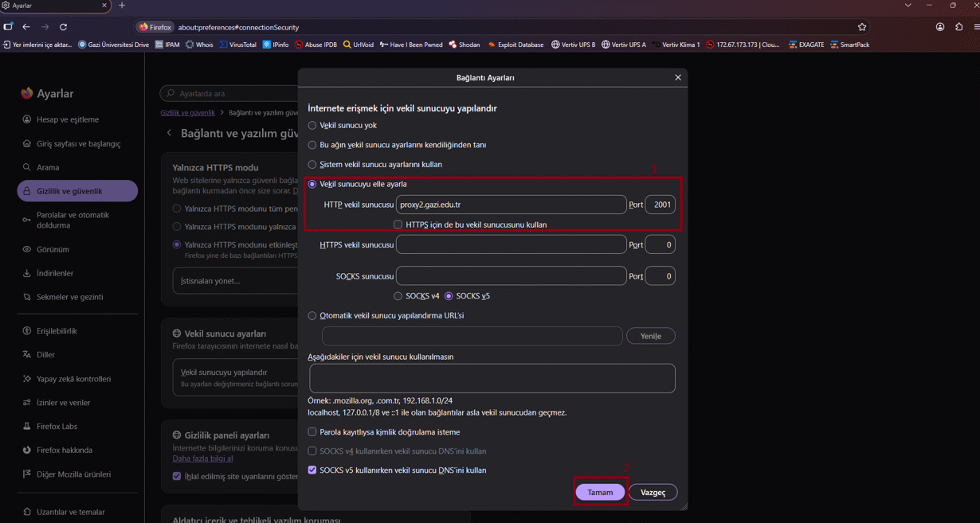
Task: Open the Abuse IPDB bookmark
Action: point(316,45)
